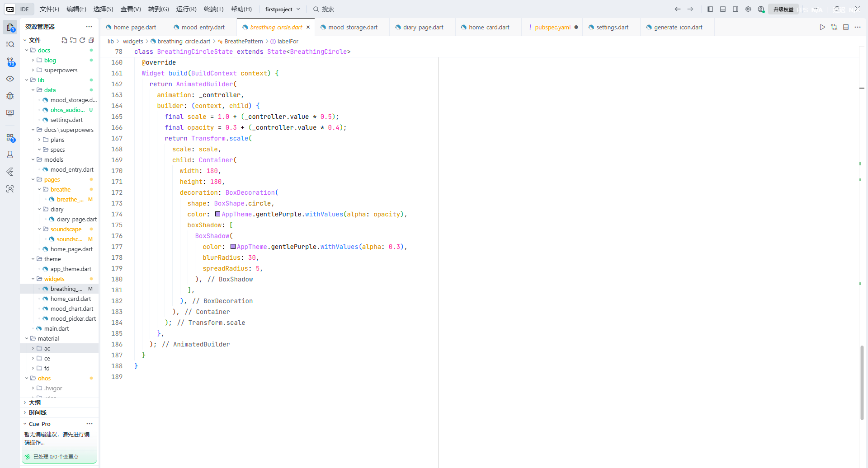Click the 升级权益 button
Viewport: 868px width, 468px height.
click(783, 9)
